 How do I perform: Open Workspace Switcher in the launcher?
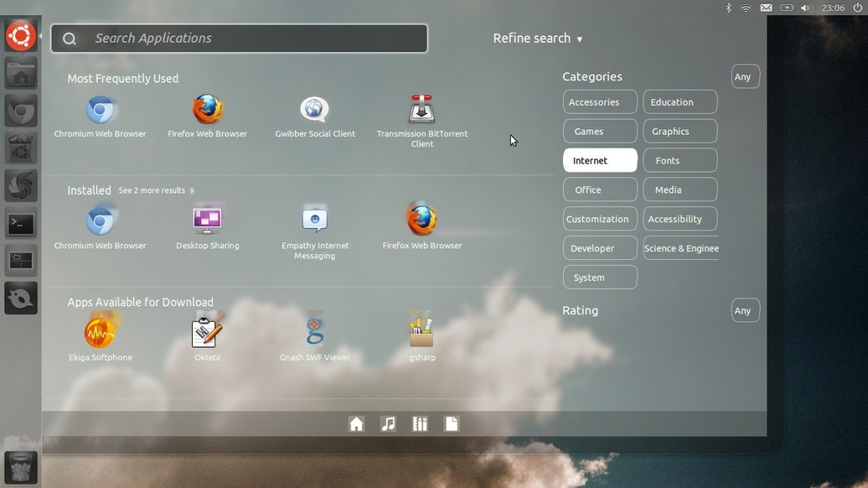click(x=20, y=261)
